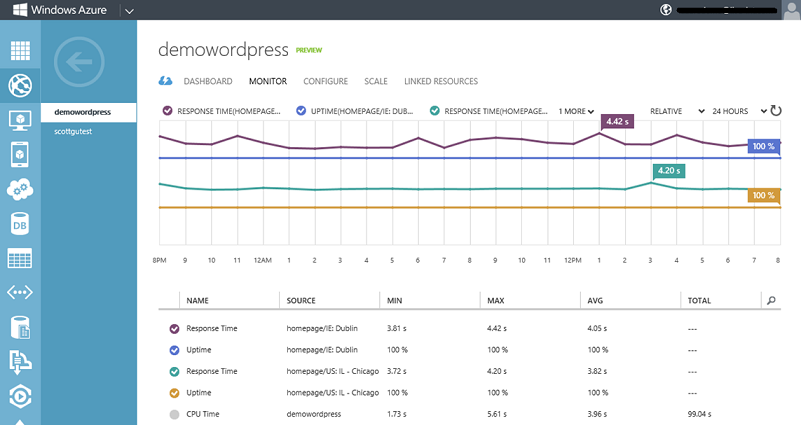Click the orange 100 % chart label
This screenshot has width=801, height=425.
pos(764,195)
